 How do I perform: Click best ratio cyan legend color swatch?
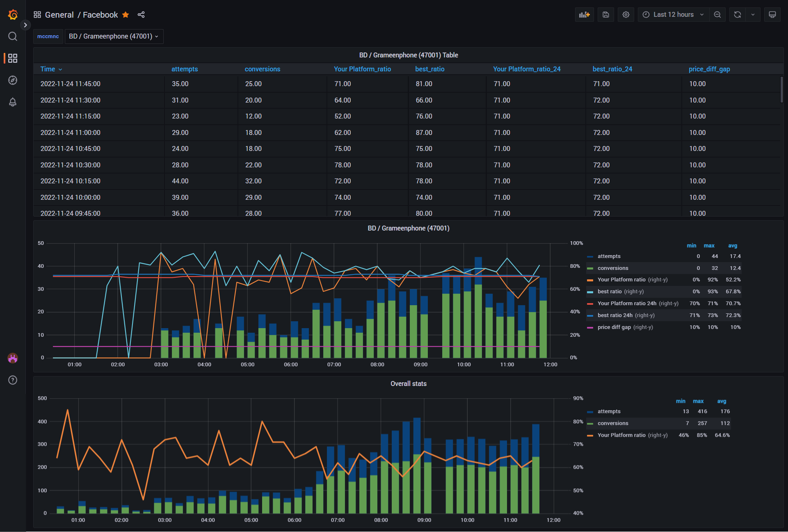(x=590, y=292)
